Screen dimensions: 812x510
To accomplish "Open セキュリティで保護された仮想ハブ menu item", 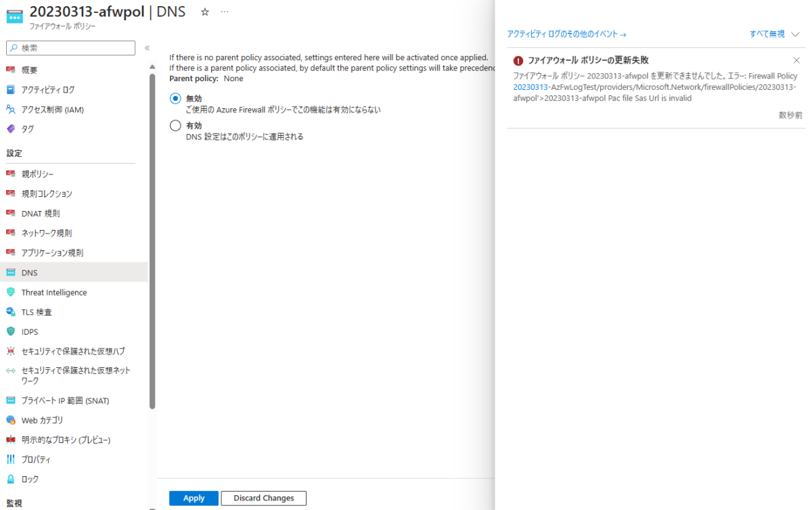I will [x=74, y=351].
